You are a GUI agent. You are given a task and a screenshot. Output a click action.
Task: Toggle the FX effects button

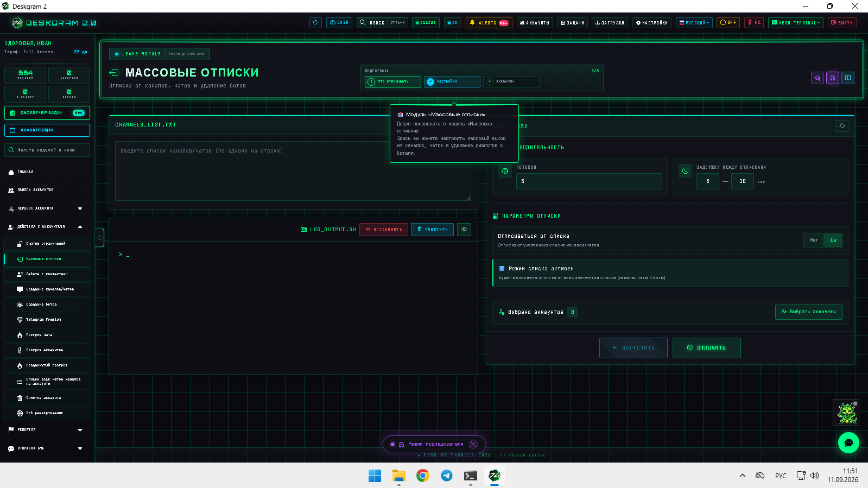tap(754, 23)
